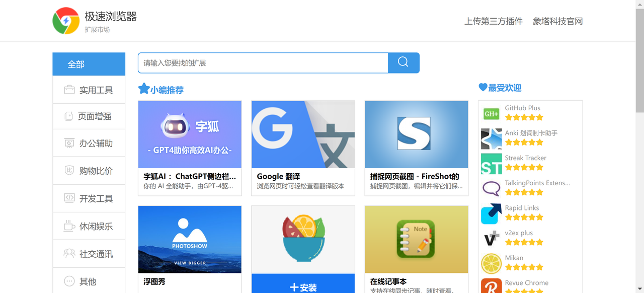Select the 开发工具 category

pyautogui.click(x=89, y=198)
